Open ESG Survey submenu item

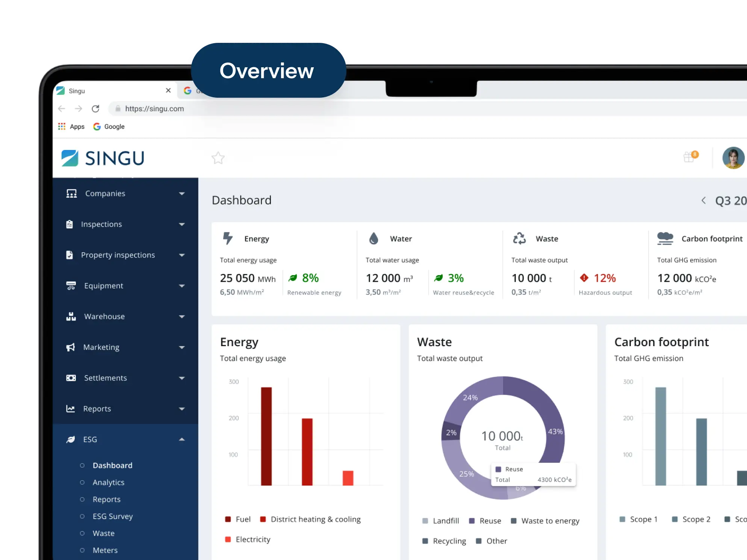113,516
